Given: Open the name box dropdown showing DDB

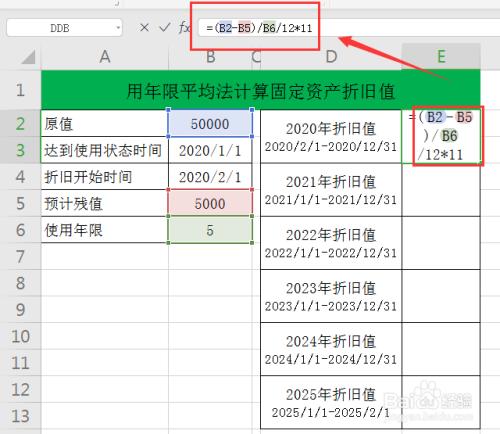Looking at the screenshot, I should click(x=118, y=28).
